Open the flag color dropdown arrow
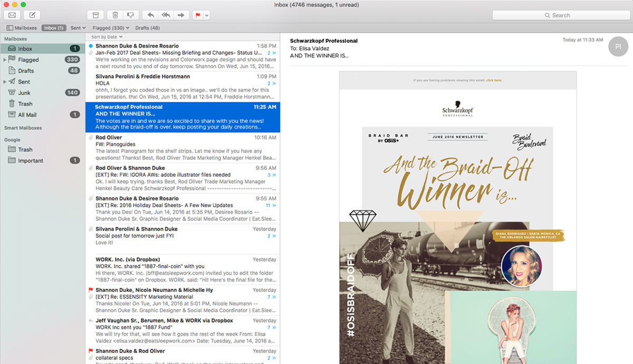Viewport: 633px width, 364px height. (x=207, y=15)
